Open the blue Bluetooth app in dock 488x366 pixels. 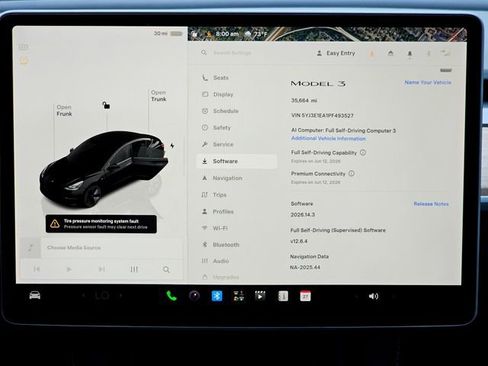(217, 296)
